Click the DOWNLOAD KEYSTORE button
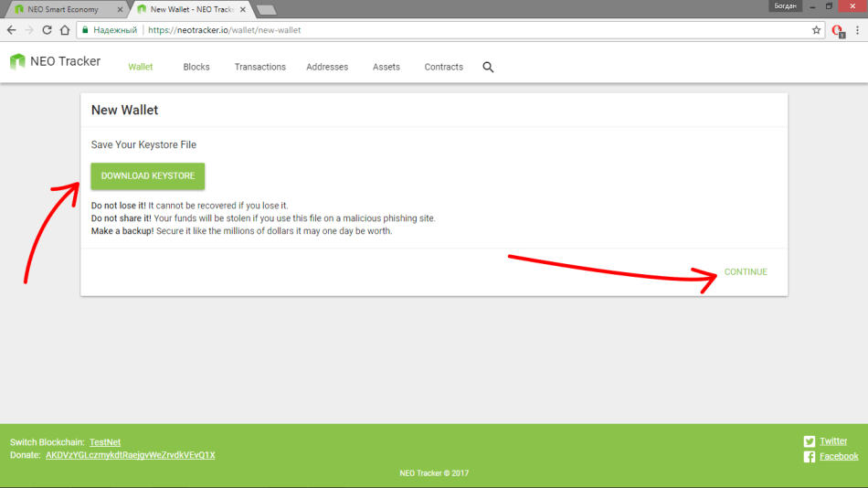 (x=148, y=176)
